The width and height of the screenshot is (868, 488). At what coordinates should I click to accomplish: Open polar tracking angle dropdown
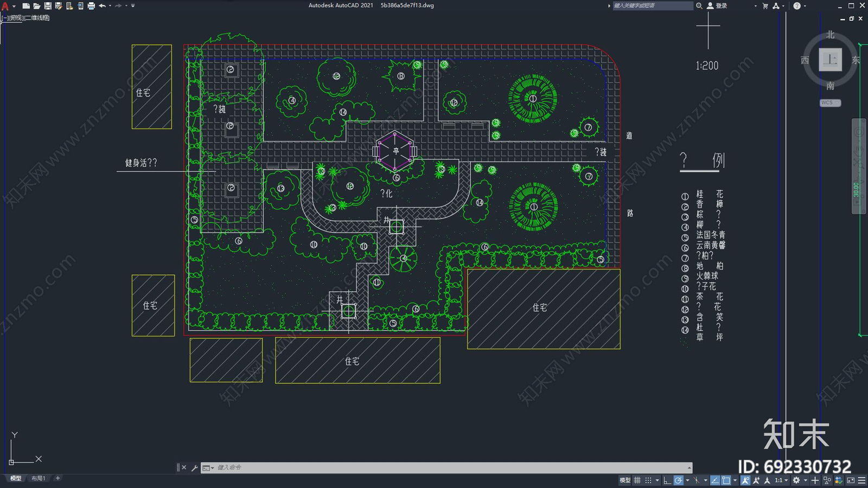(688, 480)
